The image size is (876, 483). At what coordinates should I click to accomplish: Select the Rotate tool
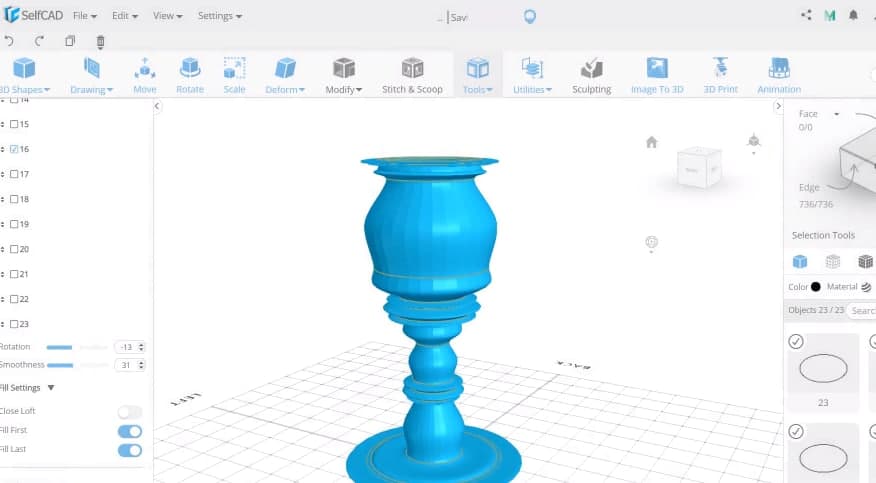(190, 76)
